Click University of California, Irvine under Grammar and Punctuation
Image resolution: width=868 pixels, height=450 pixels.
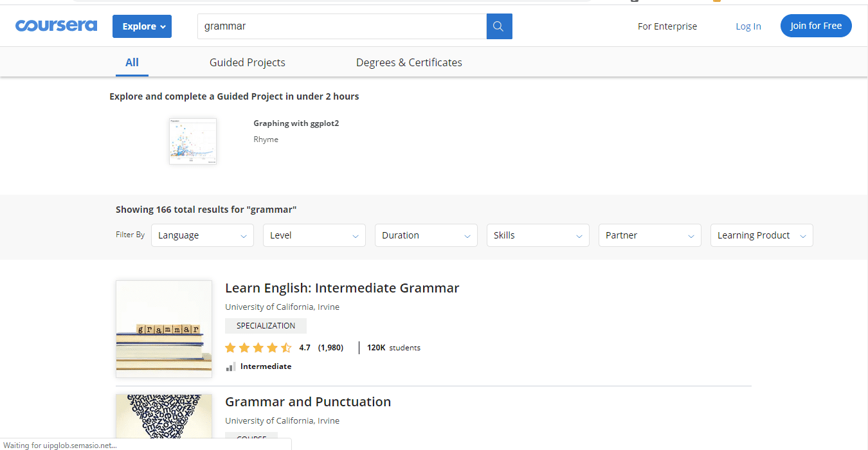[282, 421]
